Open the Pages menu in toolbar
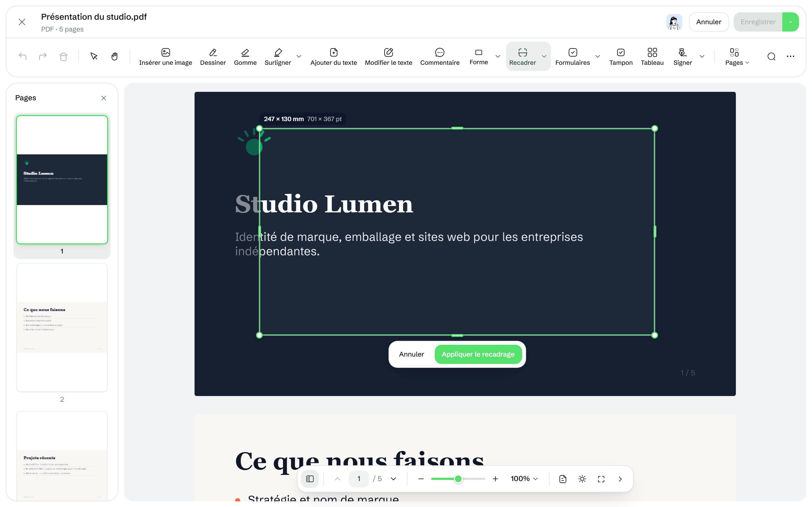 tap(737, 56)
